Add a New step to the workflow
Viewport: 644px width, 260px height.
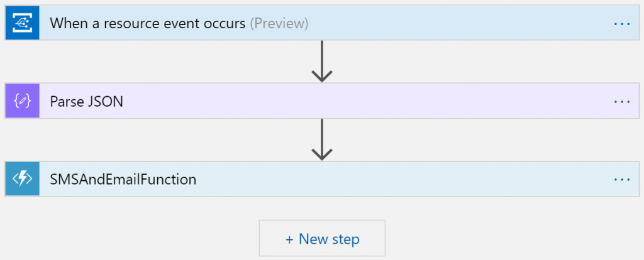[322, 239]
